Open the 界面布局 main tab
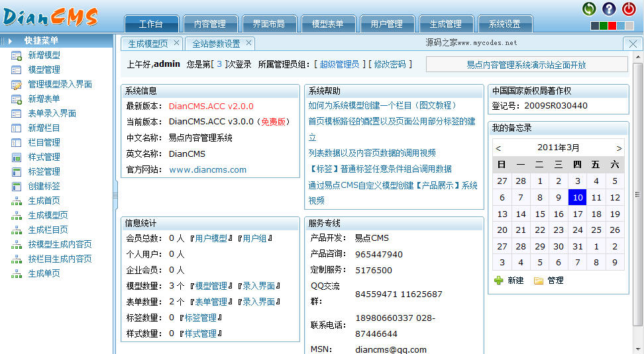This screenshot has width=644, height=354. (269, 24)
